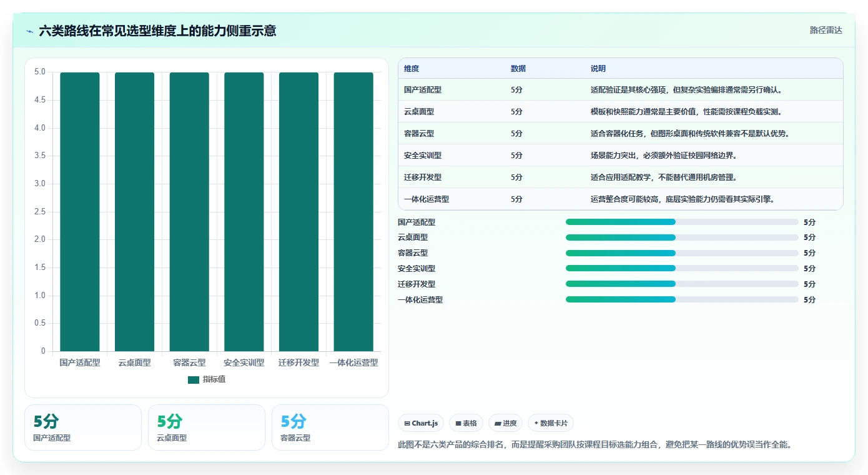This screenshot has width=868, height=475.
Task: Click the 说明 column header
Action: click(x=598, y=69)
